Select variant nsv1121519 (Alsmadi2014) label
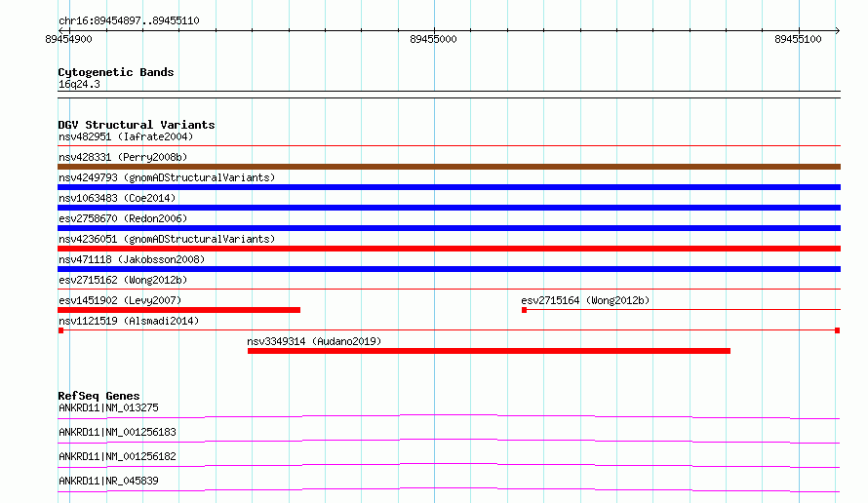The height and width of the screenshot is (503, 868). coord(129,321)
